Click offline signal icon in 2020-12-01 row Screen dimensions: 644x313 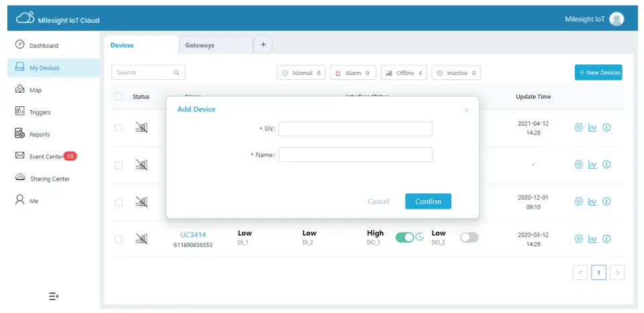(x=141, y=202)
